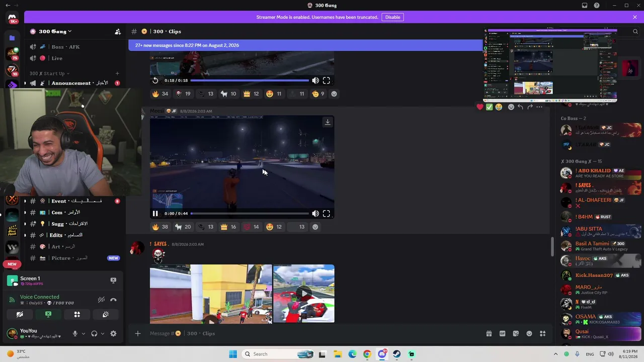The image size is (644, 362).
Task: Open the soundboard panel
Action: tap(106, 314)
